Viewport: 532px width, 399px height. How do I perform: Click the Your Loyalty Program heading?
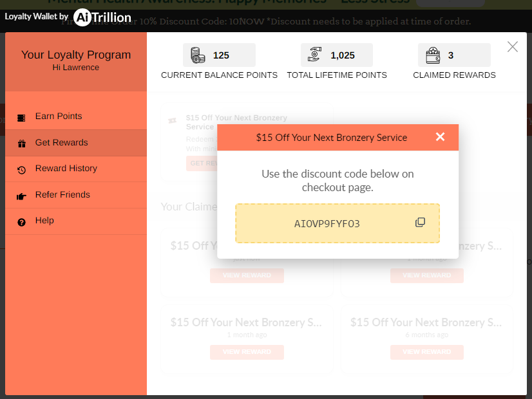(x=76, y=55)
